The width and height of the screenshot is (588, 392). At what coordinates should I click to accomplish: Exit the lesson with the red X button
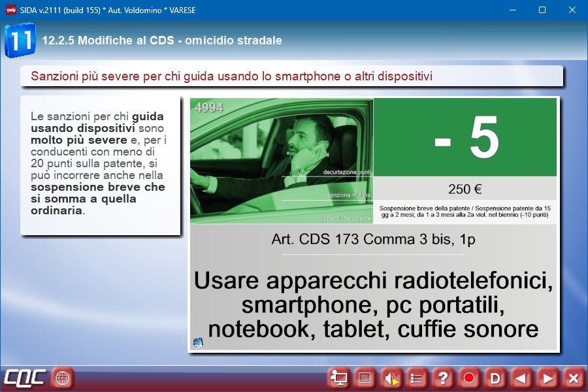click(574, 378)
